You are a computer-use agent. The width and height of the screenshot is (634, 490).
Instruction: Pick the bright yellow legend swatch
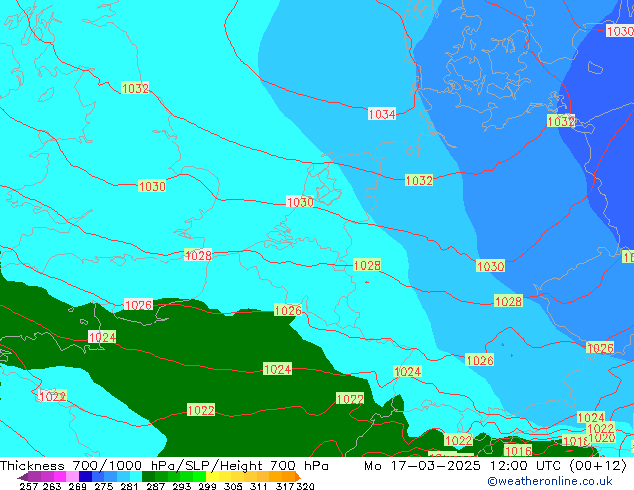tap(212, 476)
